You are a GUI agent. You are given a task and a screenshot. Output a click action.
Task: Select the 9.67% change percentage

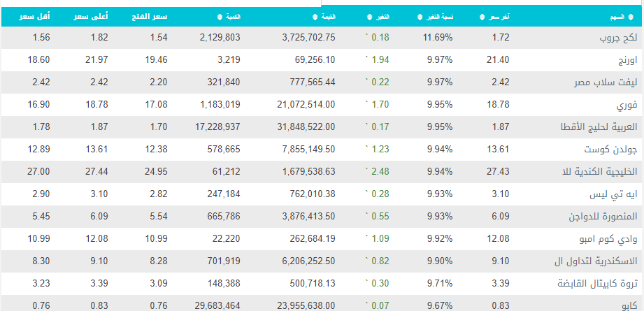(x=440, y=305)
